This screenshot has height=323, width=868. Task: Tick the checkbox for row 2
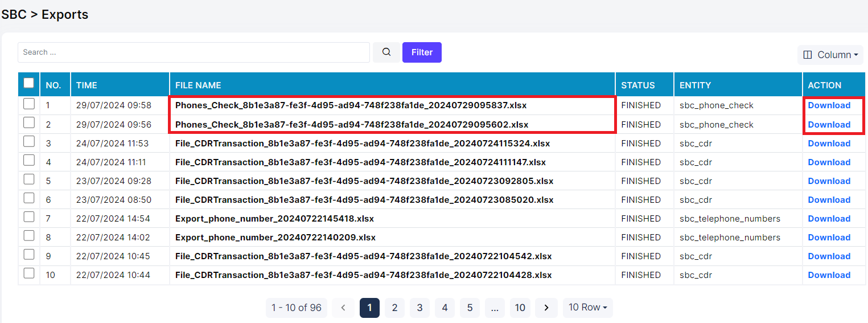point(28,123)
